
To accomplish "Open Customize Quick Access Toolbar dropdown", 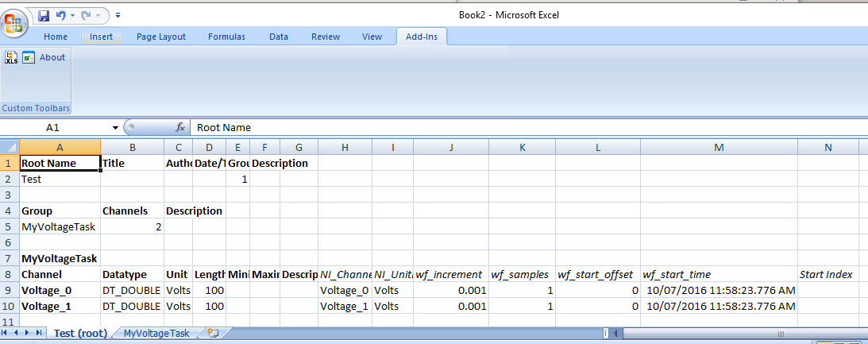I will 118,16.
